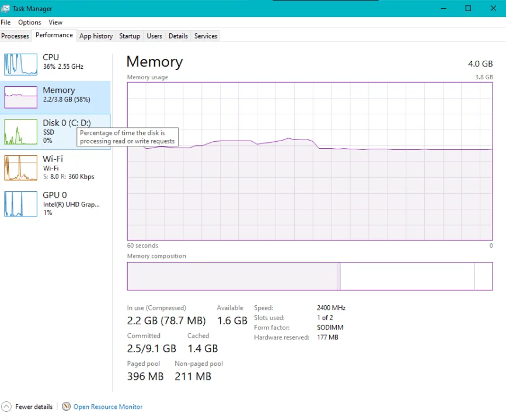Screen dimensions: 506x420
Task: Click the Memory composition bar
Action: pos(310,276)
